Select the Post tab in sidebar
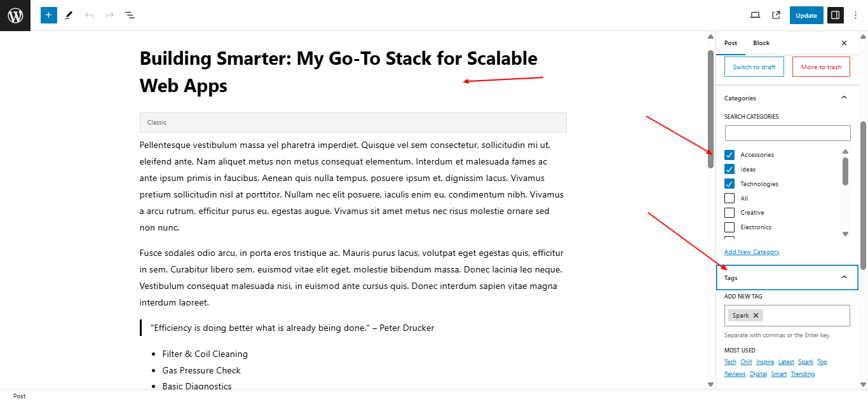Image resolution: width=868 pixels, height=402 pixels. click(731, 43)
